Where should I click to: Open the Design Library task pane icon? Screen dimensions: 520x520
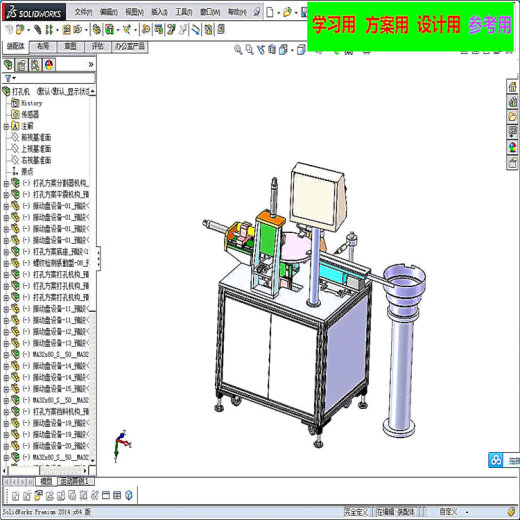pyautogui.click(x=512, y=102)
